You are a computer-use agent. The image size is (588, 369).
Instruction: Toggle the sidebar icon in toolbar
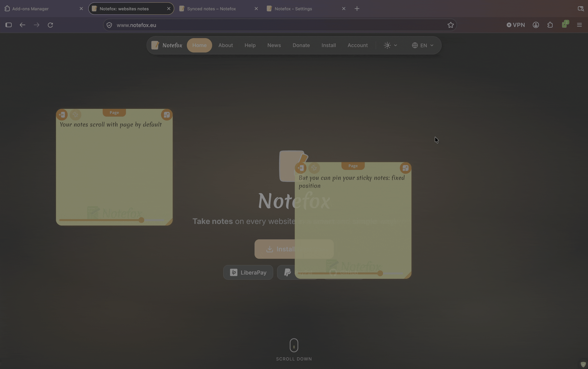click(x=9, y=25)
